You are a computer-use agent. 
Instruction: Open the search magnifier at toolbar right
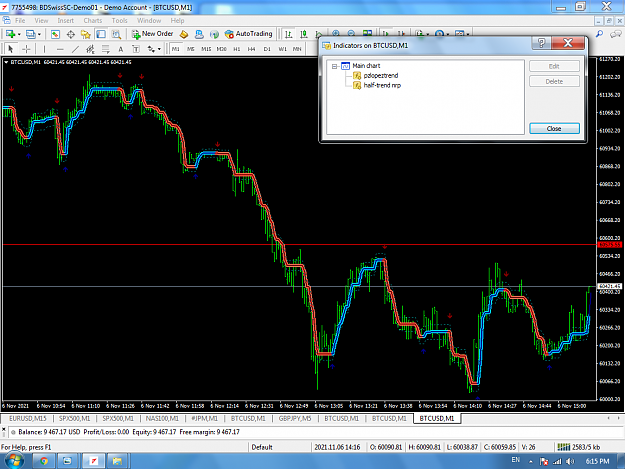(x=599, y=34)
